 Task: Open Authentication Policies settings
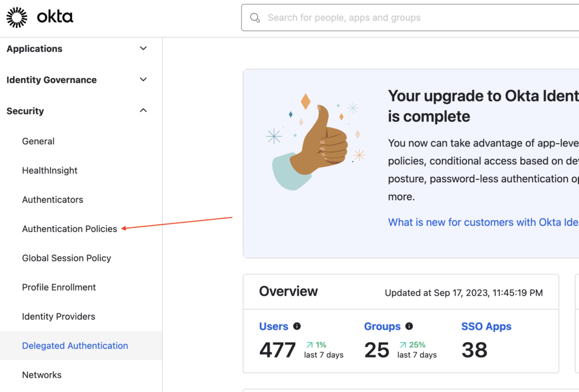[70, 229]
